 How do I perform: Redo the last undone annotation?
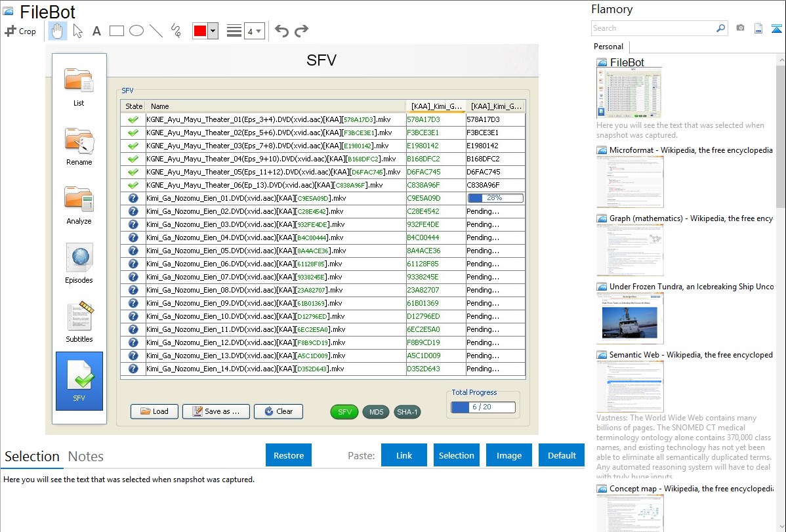pyautogui.click(x=301, y=31)
